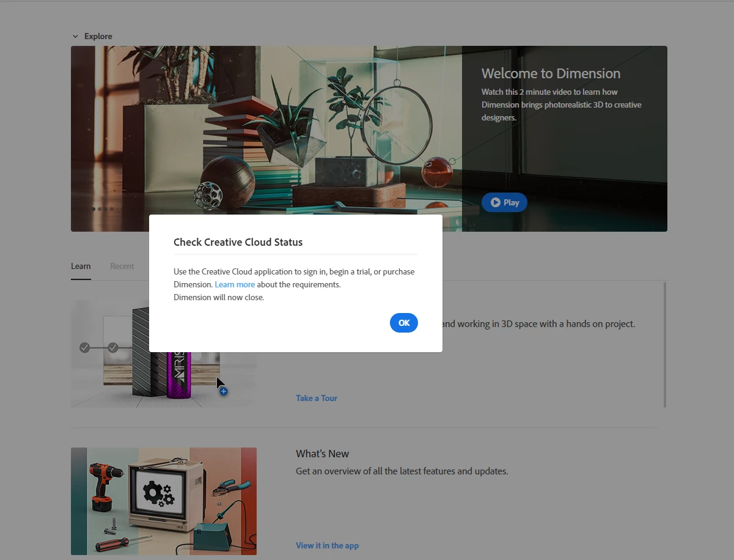Click the What's New heading

click(322, 454)
